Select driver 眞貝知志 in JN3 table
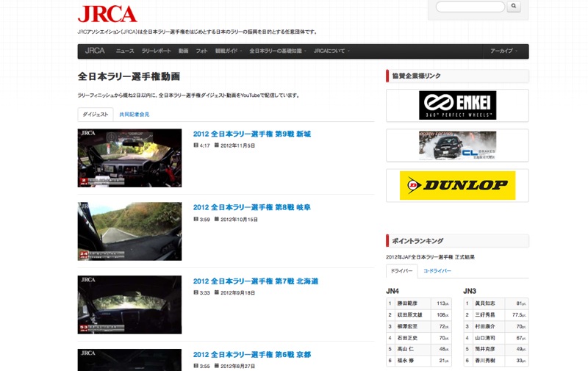The height and width of the screenshot is (371, 588). [x=485, y=303]
